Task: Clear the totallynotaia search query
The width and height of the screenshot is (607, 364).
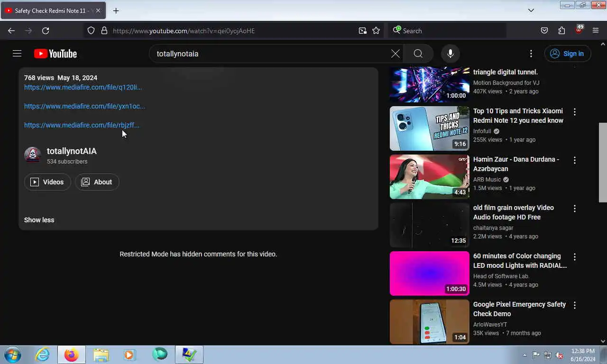Action: (395, 54)
